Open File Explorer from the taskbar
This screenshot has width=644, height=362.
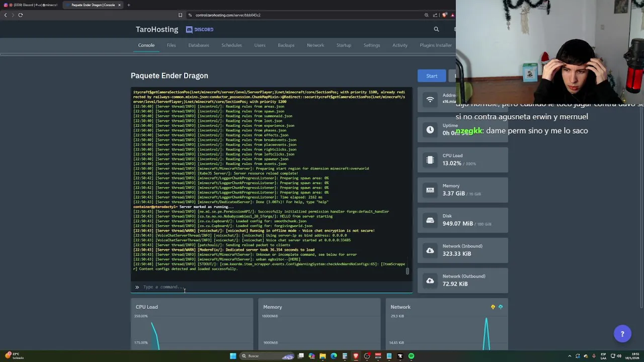[323, 356]
